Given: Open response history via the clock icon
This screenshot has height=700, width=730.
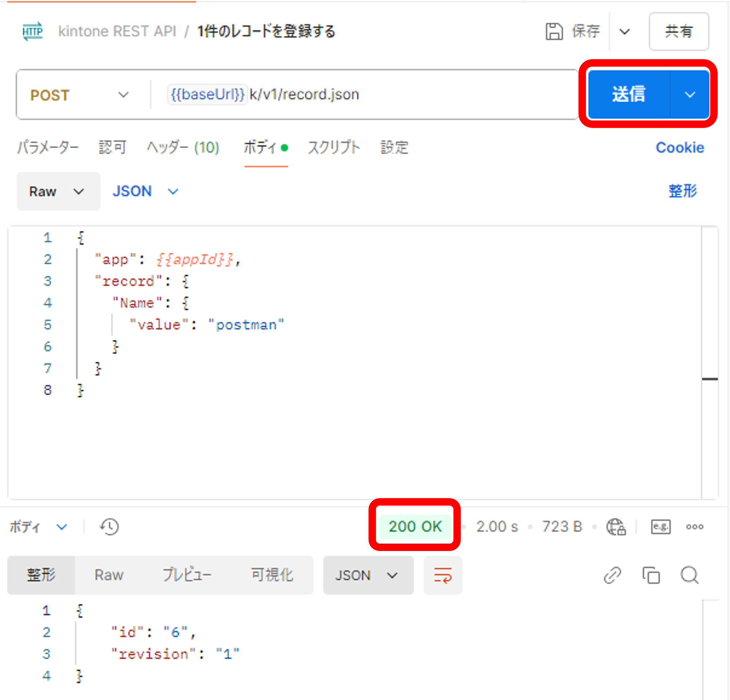Looking at the screenshot, I should point(109,526).
